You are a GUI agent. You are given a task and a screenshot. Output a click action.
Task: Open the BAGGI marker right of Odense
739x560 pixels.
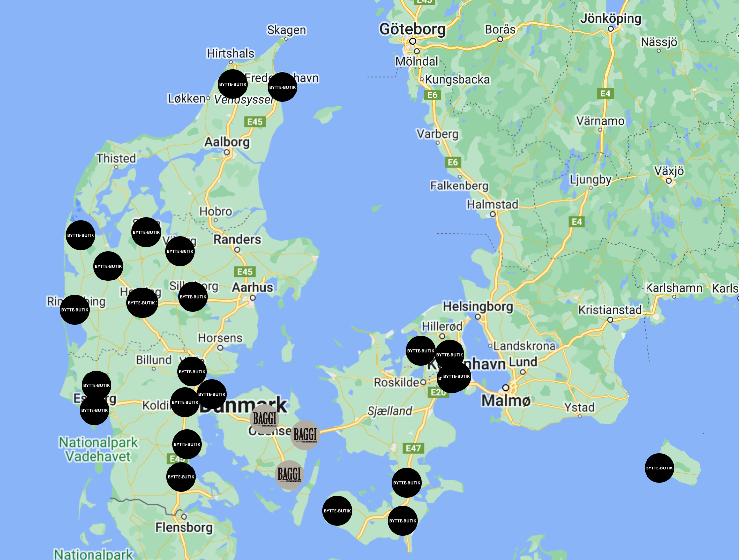pyautogui.click(x=305, y=435)
